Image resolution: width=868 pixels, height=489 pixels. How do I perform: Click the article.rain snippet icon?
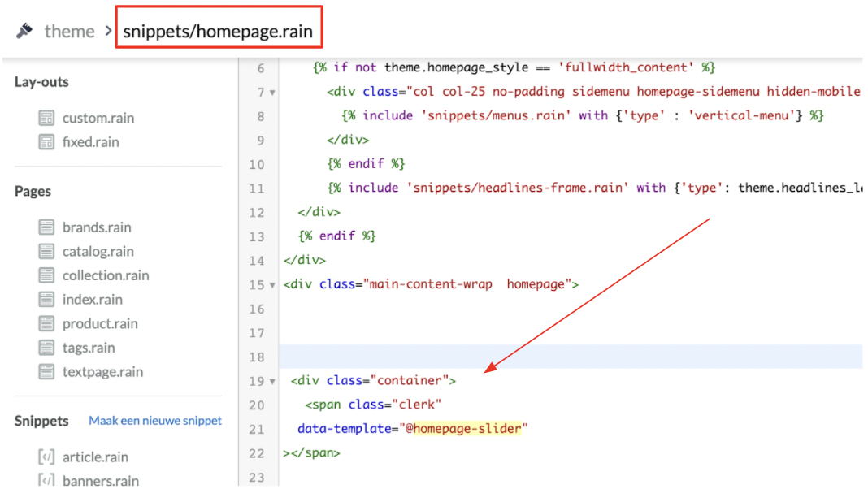(46, 457)
